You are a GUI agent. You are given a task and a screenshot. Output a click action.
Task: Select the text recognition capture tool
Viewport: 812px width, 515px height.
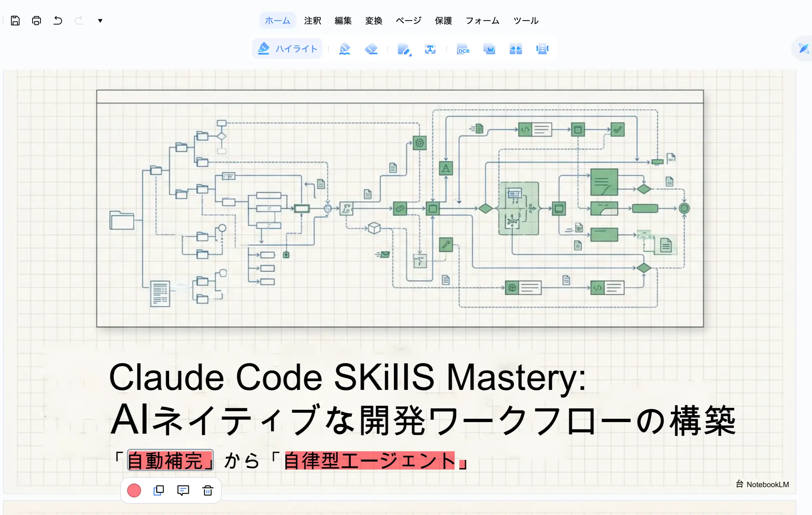[x=430, y=49]
